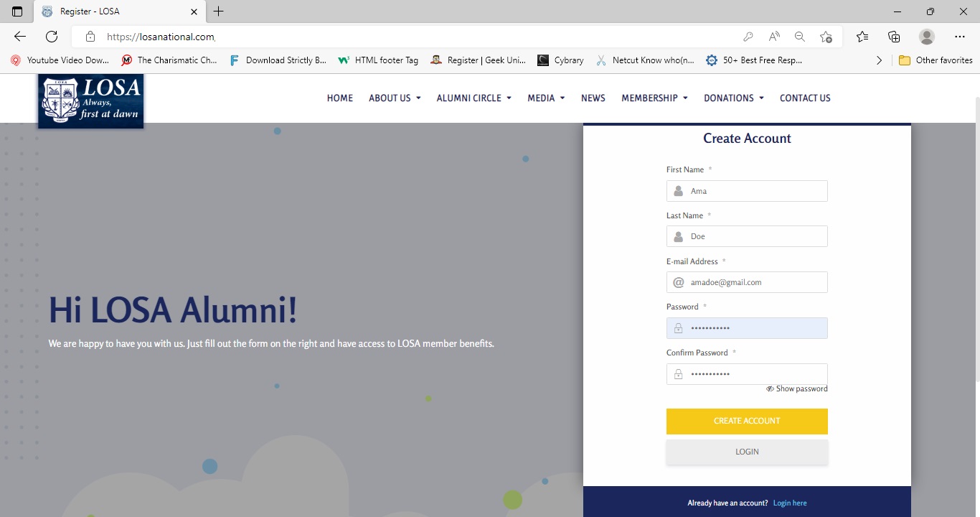The width and height of the screenshot is (980, 517).
Task: Open the NEWS menu item
Action: pyautogui.click(x=593, y=98)
